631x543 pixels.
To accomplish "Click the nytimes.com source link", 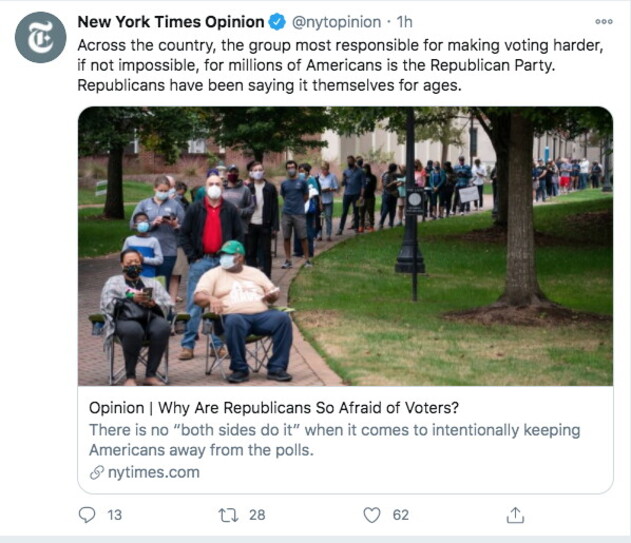I will tap(155, 472).
